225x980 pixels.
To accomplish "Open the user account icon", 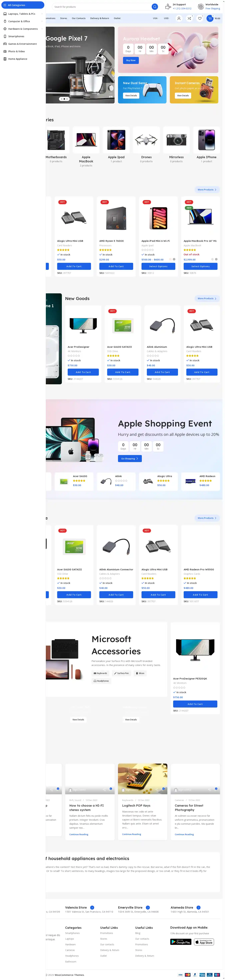I will [x=179, y=18].
